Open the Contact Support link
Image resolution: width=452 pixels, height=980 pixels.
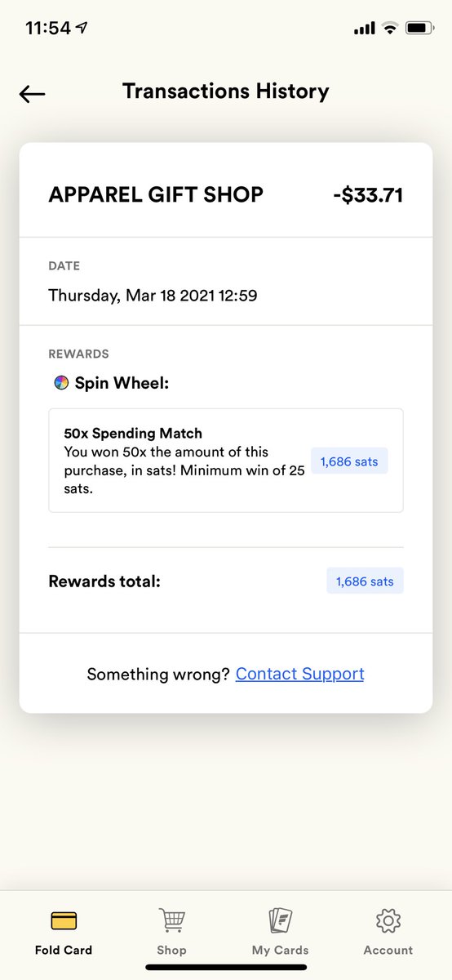(299, 674)
